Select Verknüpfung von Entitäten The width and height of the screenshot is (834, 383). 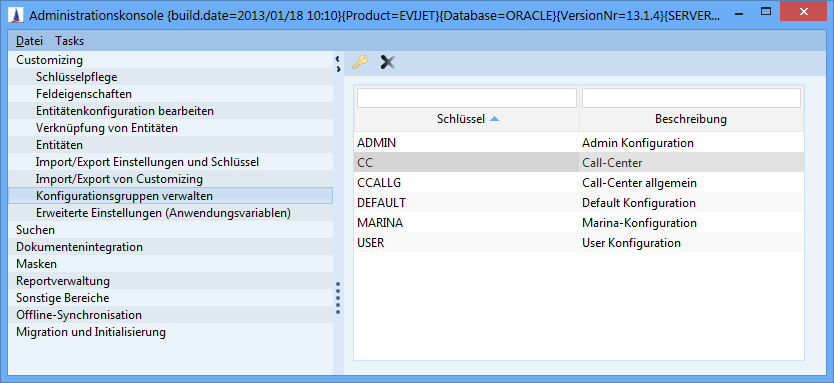171,128
